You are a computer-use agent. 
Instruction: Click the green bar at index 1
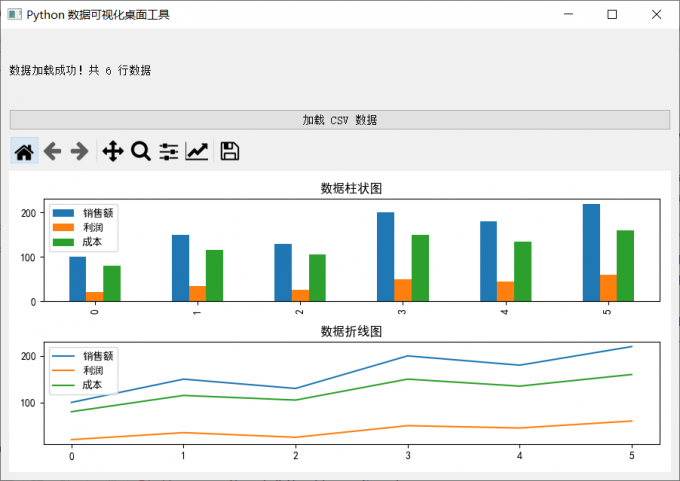pos(215,275)
